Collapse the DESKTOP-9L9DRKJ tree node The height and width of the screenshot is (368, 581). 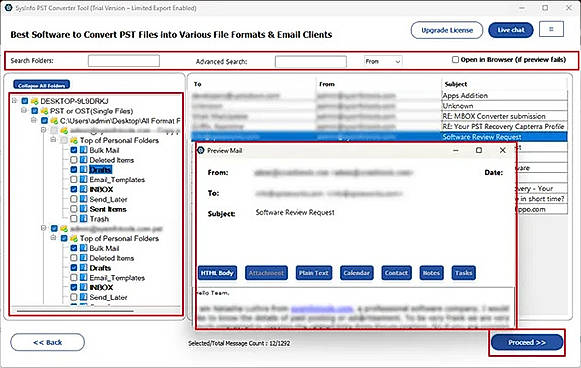tap(14, 100)
